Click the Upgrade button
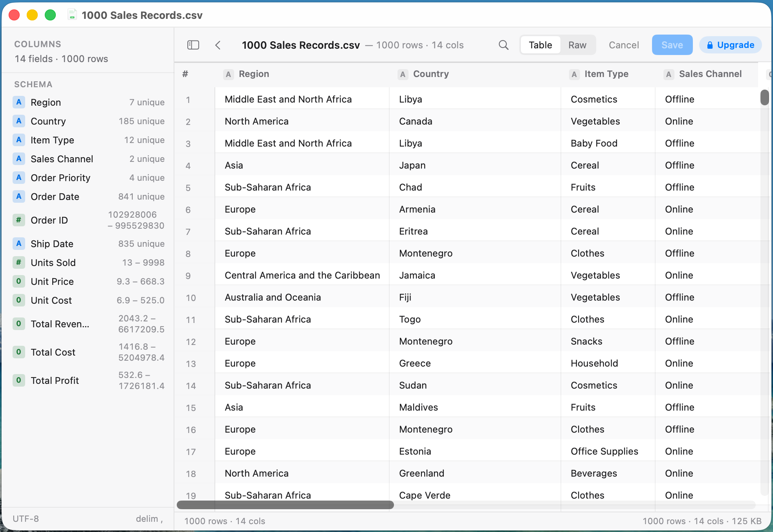 731,45
